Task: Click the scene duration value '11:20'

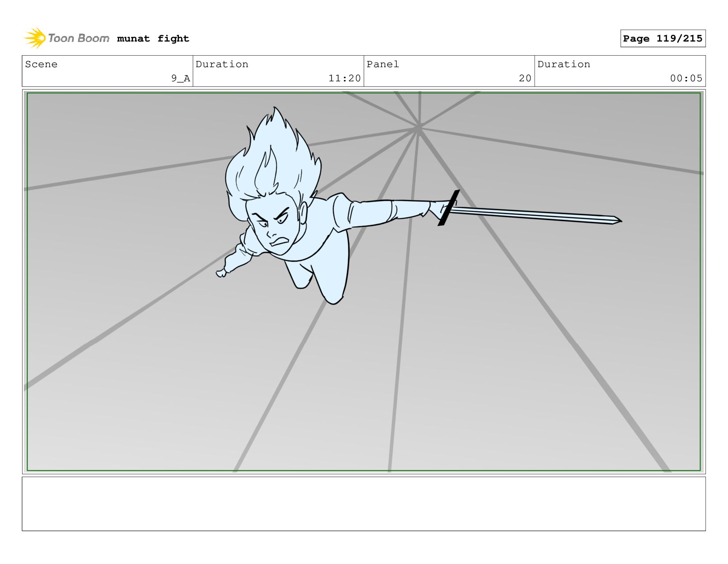Action: [x=345, y=78]
